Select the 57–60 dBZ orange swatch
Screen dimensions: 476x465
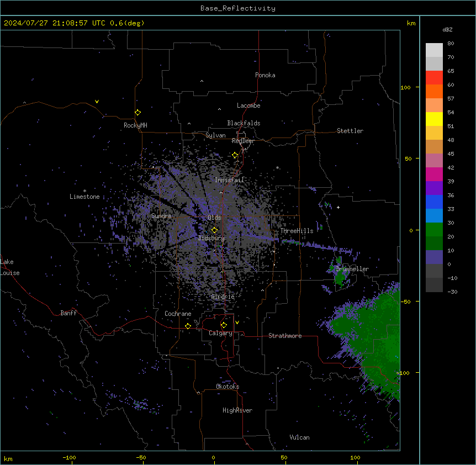point(434,91)
